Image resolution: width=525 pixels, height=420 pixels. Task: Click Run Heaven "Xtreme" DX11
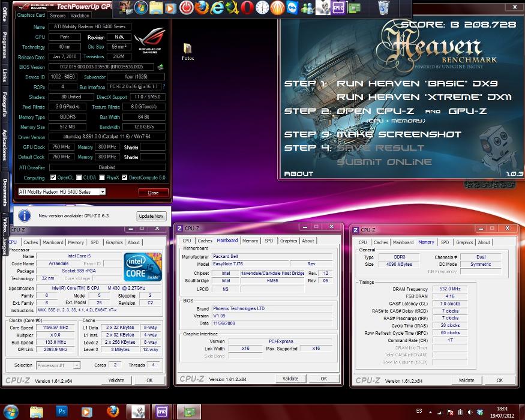pos(424,97)
